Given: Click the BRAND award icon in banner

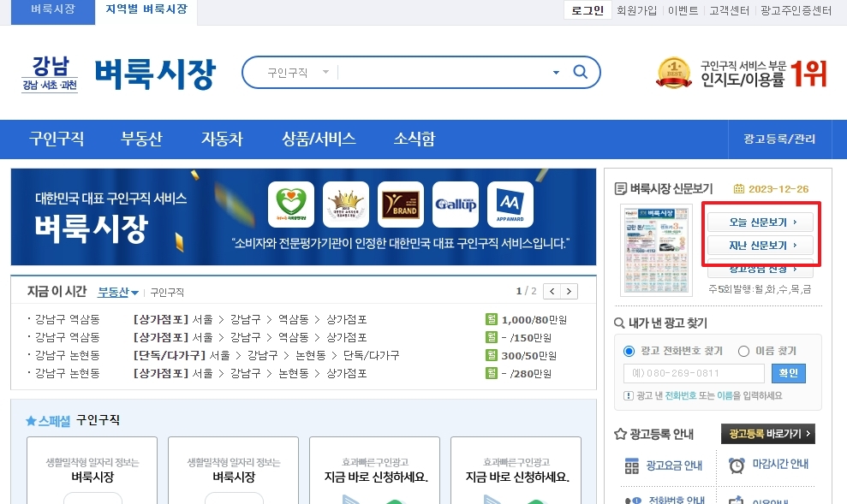Looking at the screenshot, I should click(400, 205).
